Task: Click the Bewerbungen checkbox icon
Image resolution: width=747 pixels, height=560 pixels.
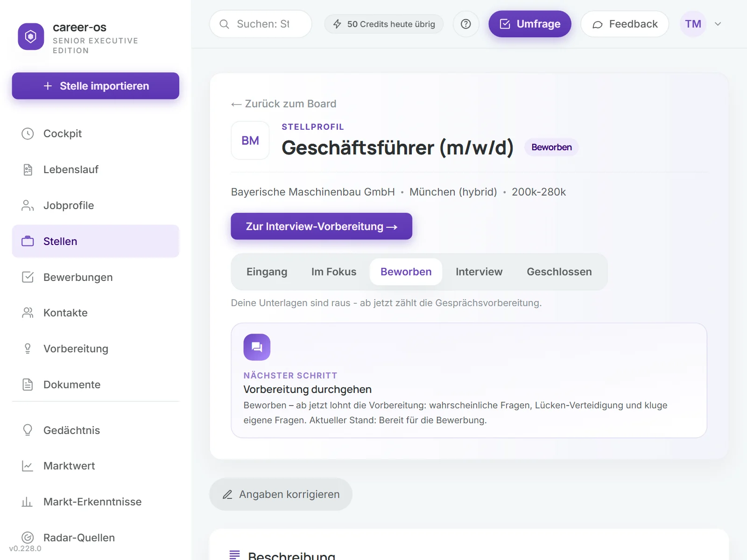Action: pos(28,277)
